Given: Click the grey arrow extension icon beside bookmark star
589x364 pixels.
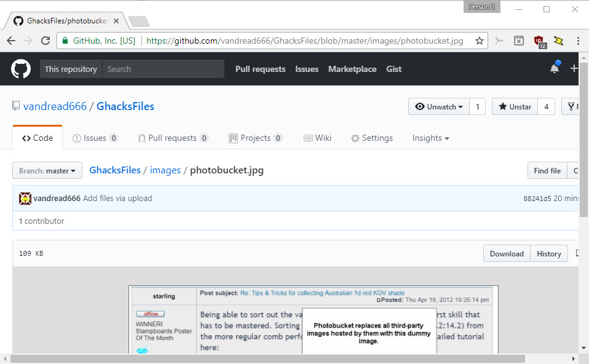Looking at the screenshot, I should click(499, 41).
